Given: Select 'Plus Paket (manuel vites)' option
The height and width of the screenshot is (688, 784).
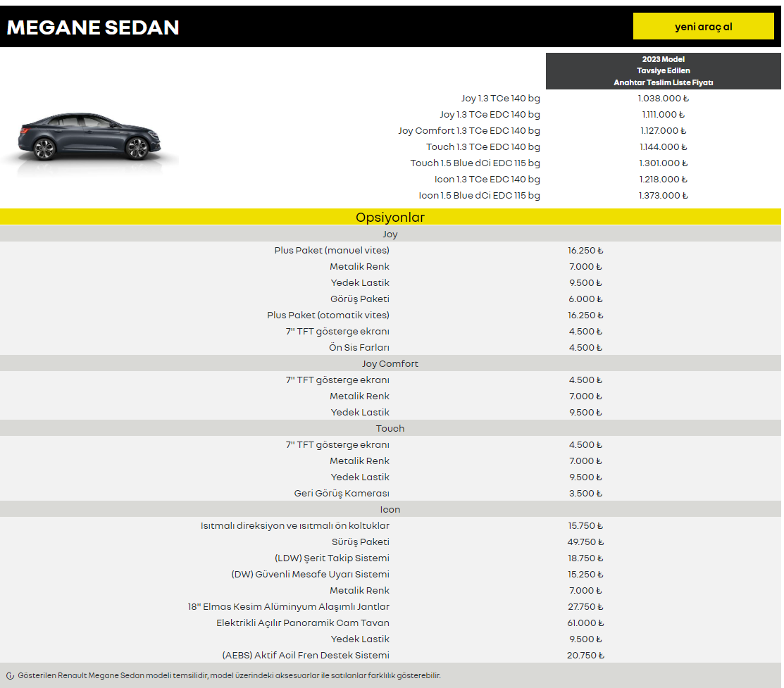Looking at the screenshot, I should pyautogui.click(x=332, y=251).
